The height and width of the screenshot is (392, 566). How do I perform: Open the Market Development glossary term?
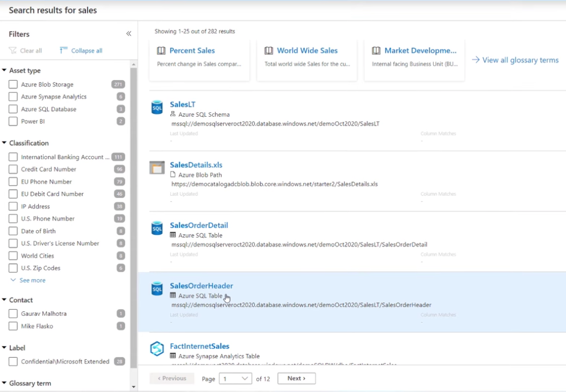tap(421, 50)
